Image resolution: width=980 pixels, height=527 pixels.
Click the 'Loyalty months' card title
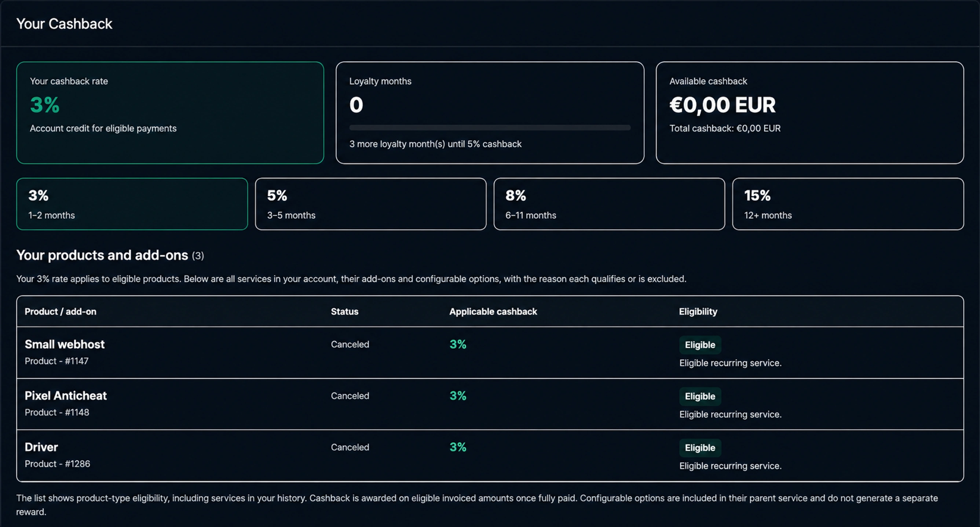(380, 81)
